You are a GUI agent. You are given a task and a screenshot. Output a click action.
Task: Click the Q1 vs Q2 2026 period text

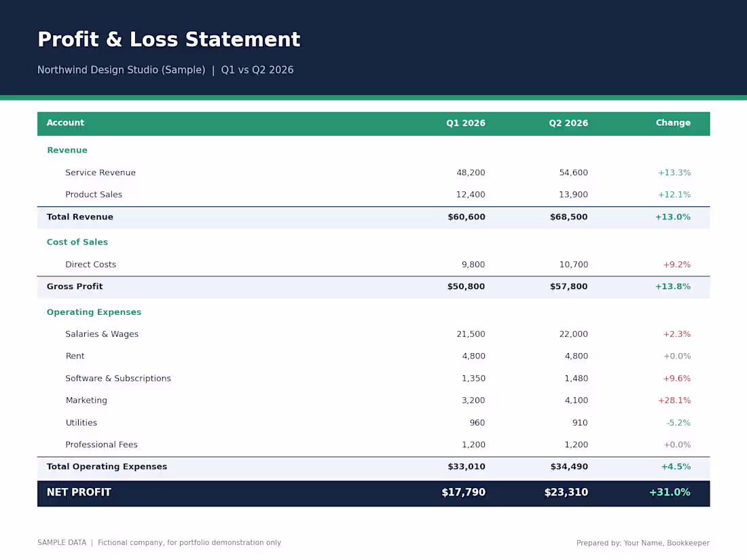tap(257, 70)
